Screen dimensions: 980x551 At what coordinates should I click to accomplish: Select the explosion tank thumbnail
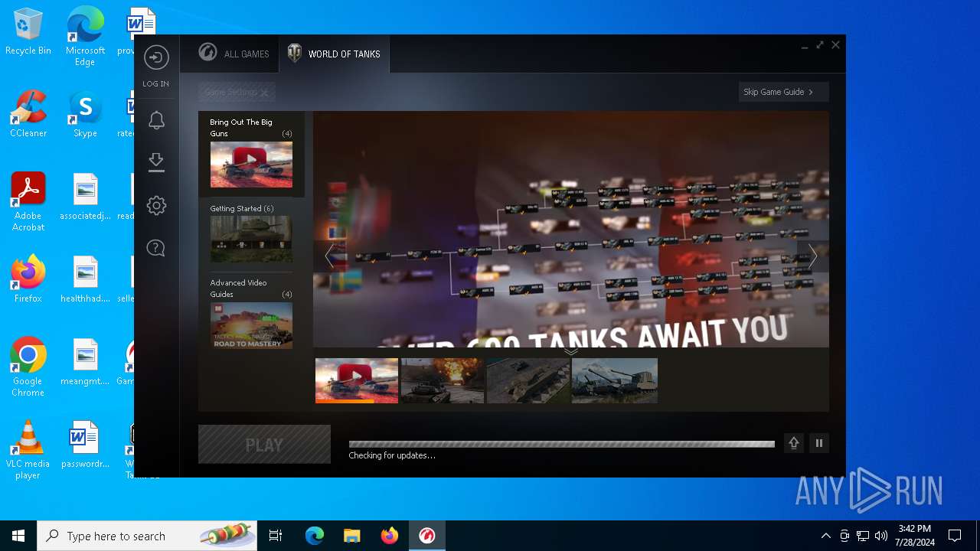443,380
